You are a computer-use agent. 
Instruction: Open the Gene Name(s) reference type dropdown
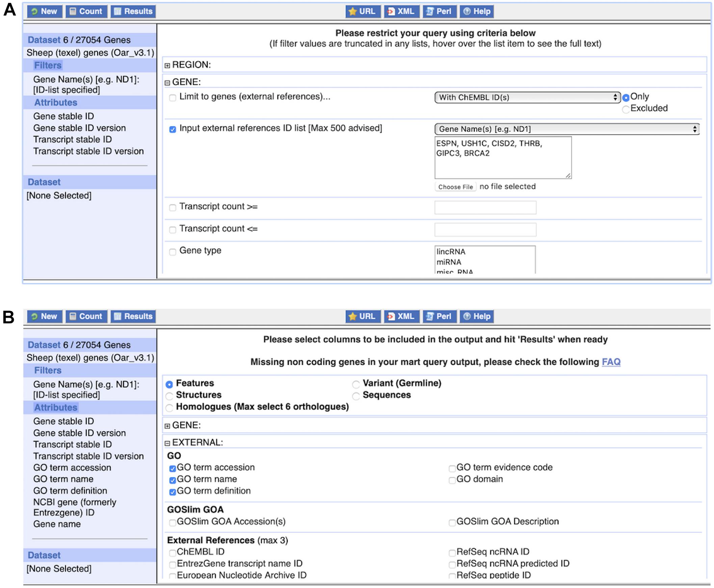[567, 129]
